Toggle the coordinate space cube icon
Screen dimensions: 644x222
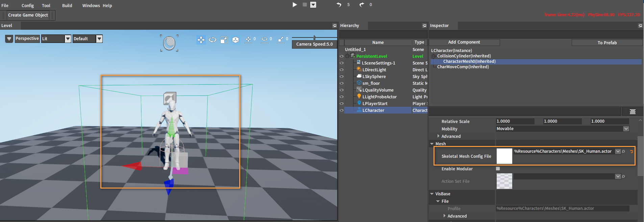click(x=236, y=40)
